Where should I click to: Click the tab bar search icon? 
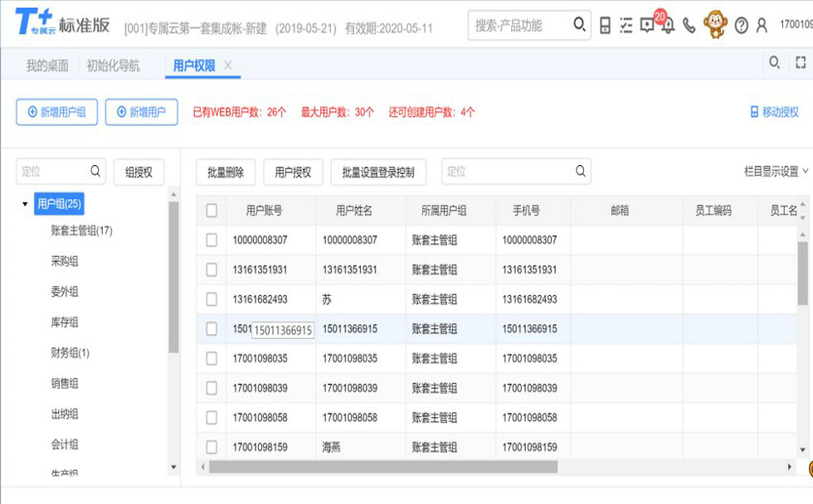point(774,63)
